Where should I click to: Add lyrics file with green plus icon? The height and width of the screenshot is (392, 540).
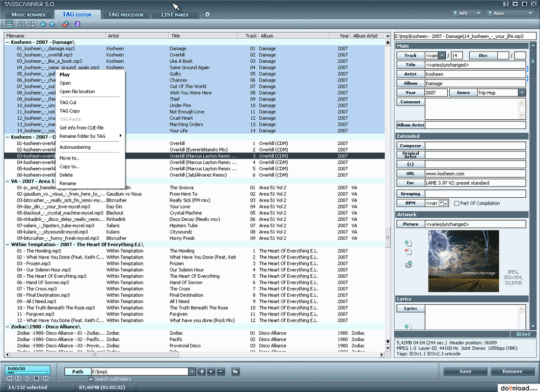[407, 327]
